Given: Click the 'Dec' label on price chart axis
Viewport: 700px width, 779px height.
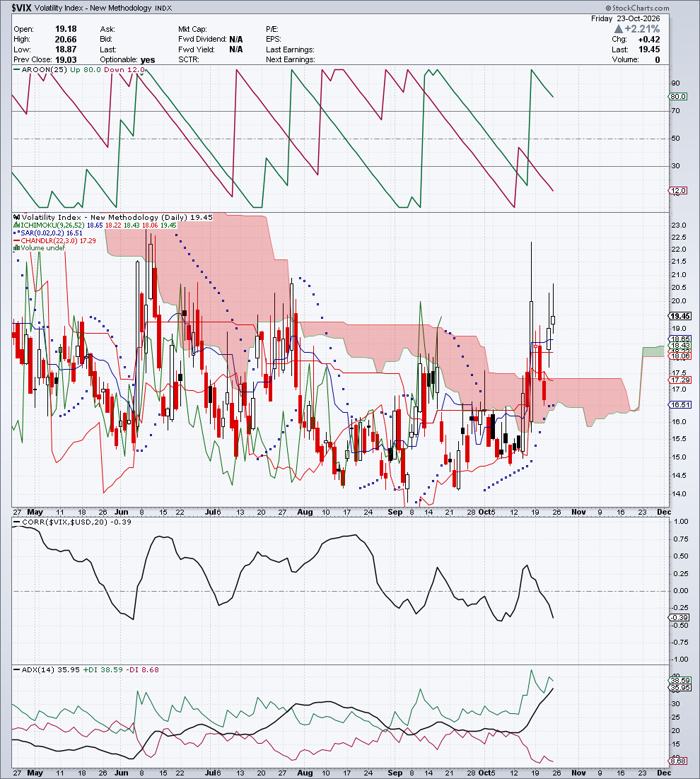Looking at the screenshot, I should coord(664,512).
